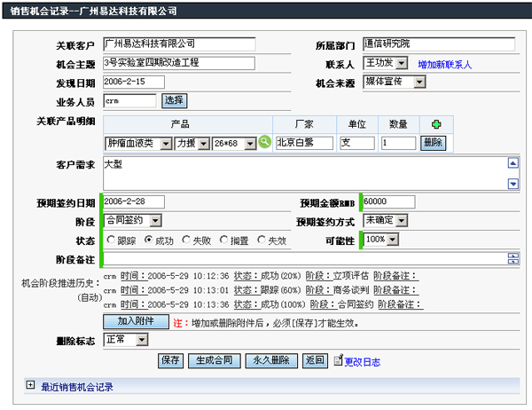Click the 数量 column header
Screen dimensions: 532x410
[398, 124]
